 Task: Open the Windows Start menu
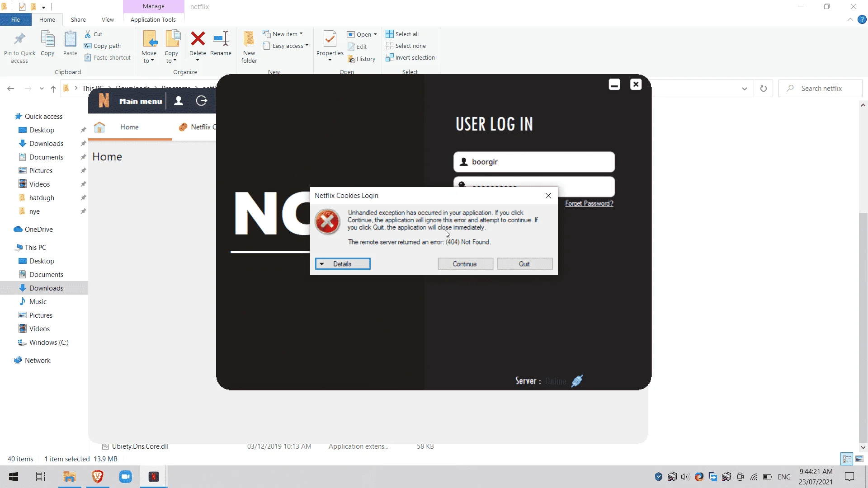[x=14, y=477]
